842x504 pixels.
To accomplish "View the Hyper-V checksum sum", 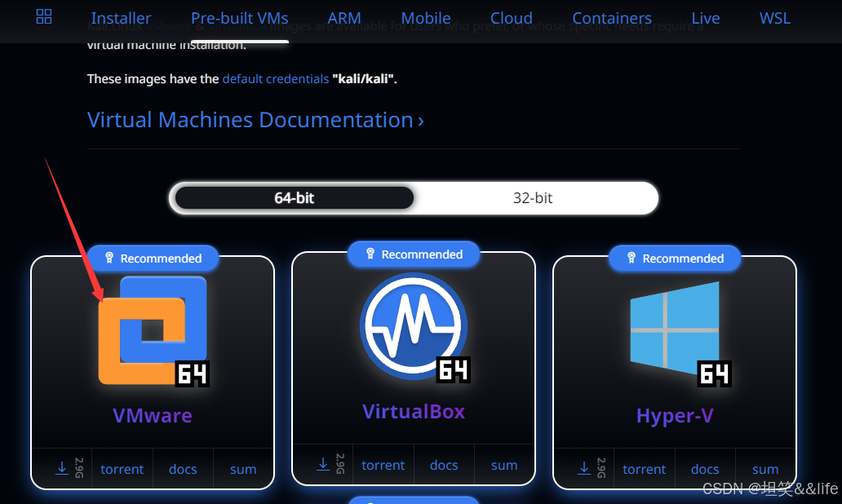I will (764, 469).
